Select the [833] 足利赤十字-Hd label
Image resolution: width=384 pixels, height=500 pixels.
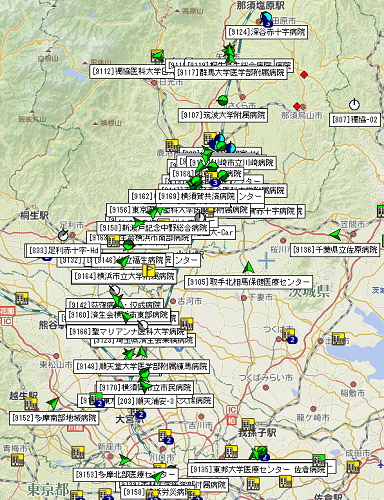pos(63,250)
